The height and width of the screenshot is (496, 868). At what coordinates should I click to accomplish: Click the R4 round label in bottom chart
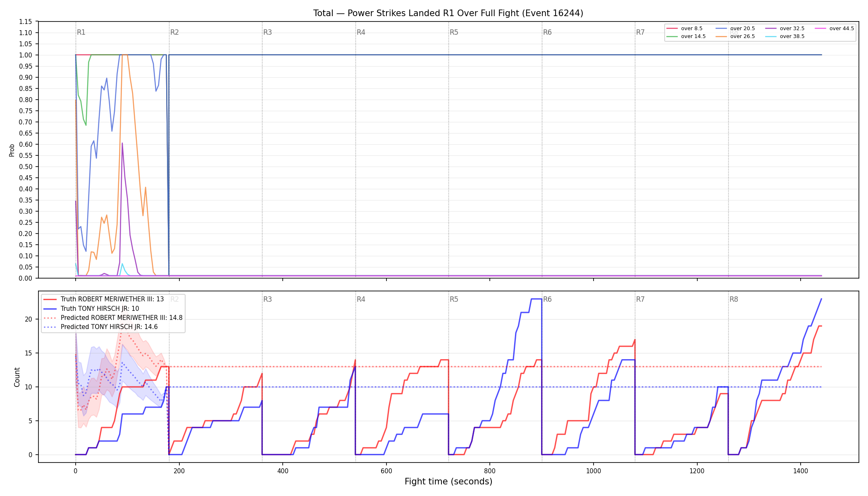coord(361,299)
